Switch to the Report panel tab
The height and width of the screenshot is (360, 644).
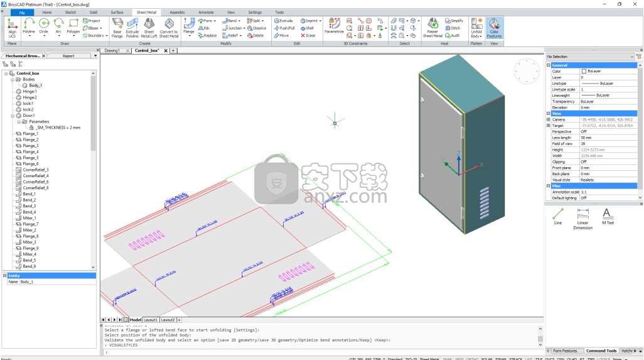[68, 56]
